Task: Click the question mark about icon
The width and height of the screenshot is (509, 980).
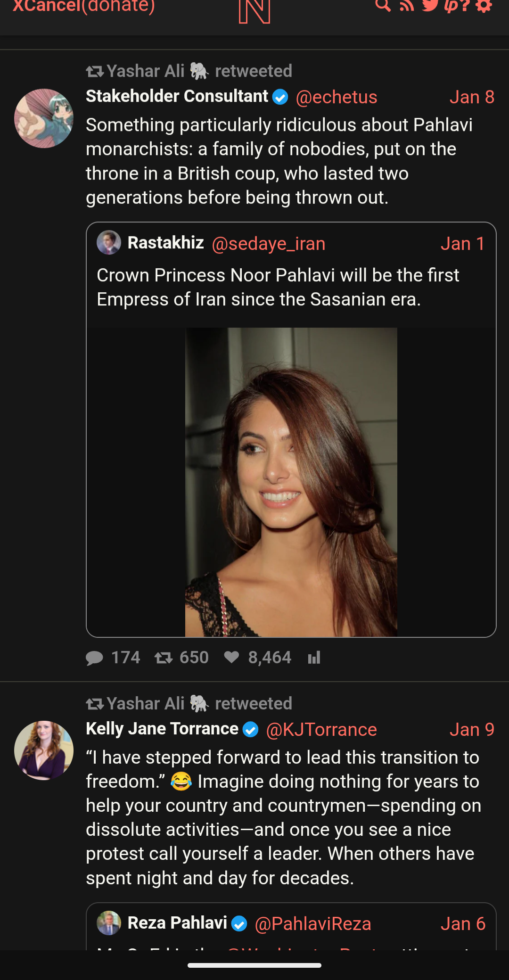Action: point(465,6)
